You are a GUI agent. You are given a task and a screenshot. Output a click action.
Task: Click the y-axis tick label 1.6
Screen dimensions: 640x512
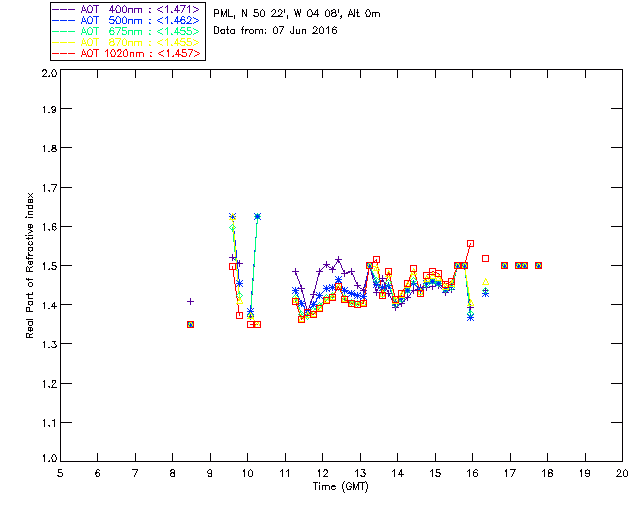49,227
